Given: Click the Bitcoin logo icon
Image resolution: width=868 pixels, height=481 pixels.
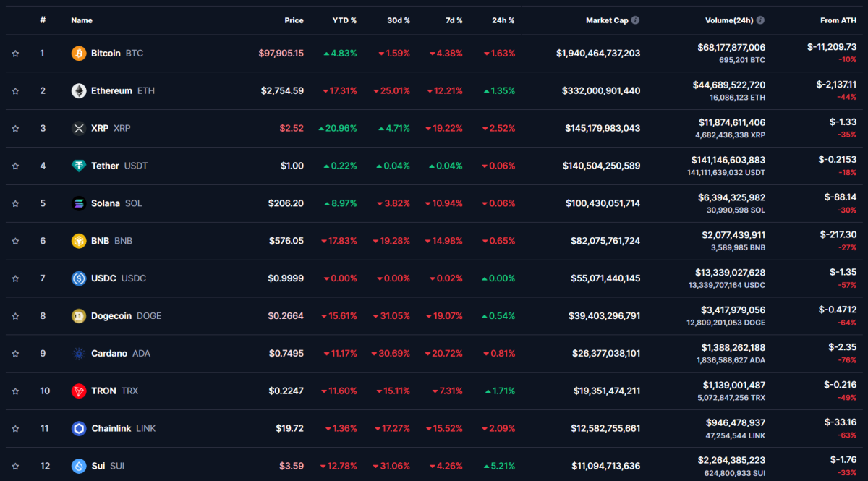Looking at the screenshot, I should tap(78, 53).
